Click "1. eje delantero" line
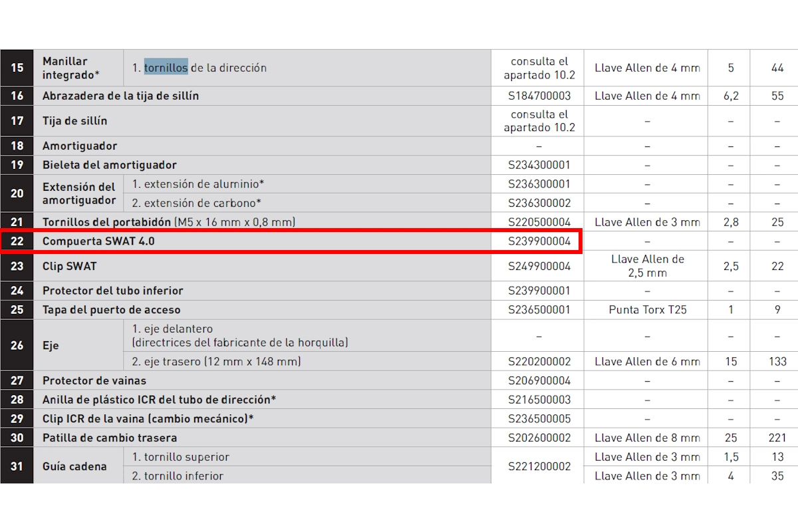The height and width of the screenshot is (532, 798). point(172,329)
